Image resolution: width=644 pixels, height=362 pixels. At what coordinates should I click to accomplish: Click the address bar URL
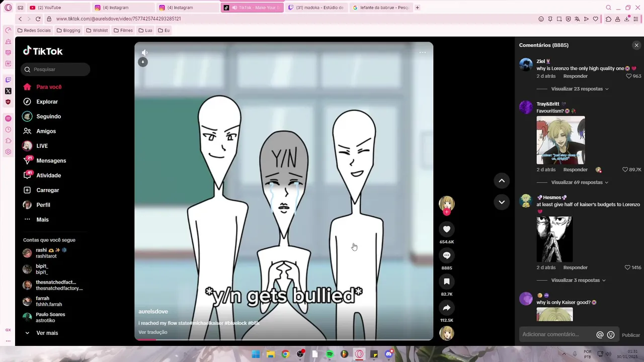pyautogui.click(x=118, y=19)
